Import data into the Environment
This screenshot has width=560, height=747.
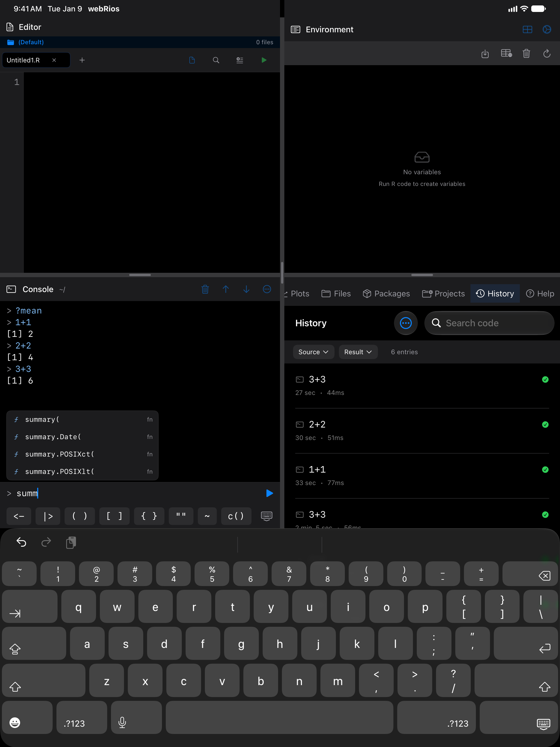(x=485, y=53)
